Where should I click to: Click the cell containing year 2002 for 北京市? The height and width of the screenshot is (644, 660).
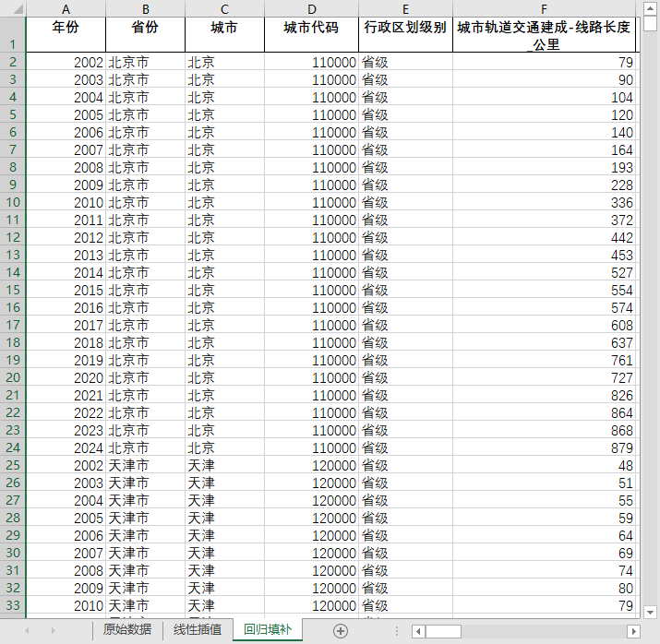point(66,62)
